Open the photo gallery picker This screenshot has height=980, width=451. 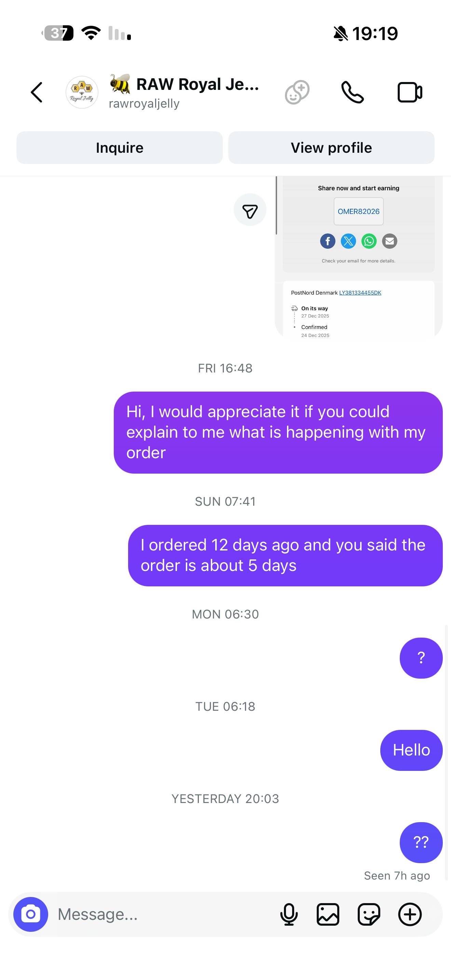pos(328,914)
